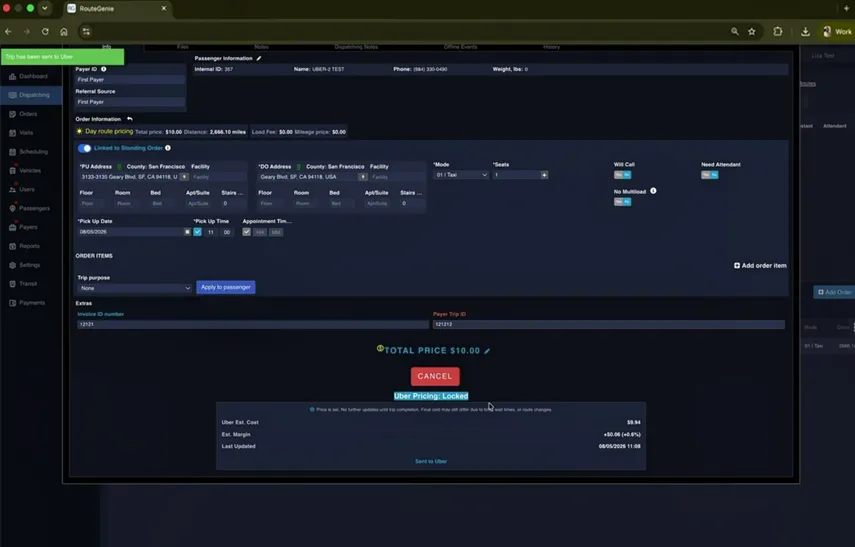
Task: Edit total price with pencil icon
Action: tap(487, 351)
